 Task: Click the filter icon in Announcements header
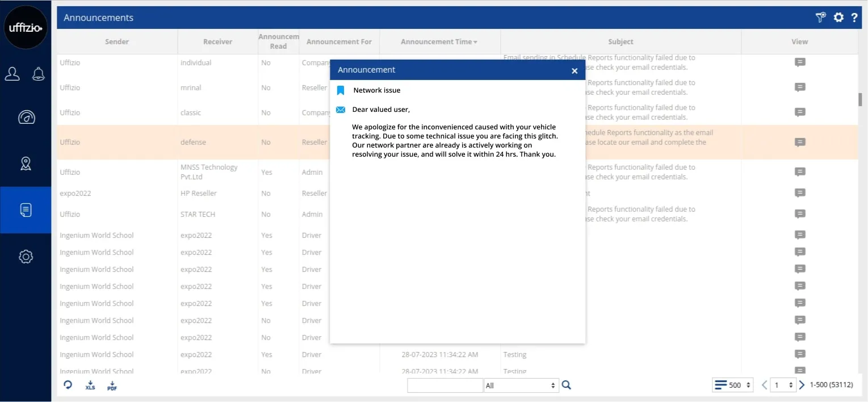(820, 18)
